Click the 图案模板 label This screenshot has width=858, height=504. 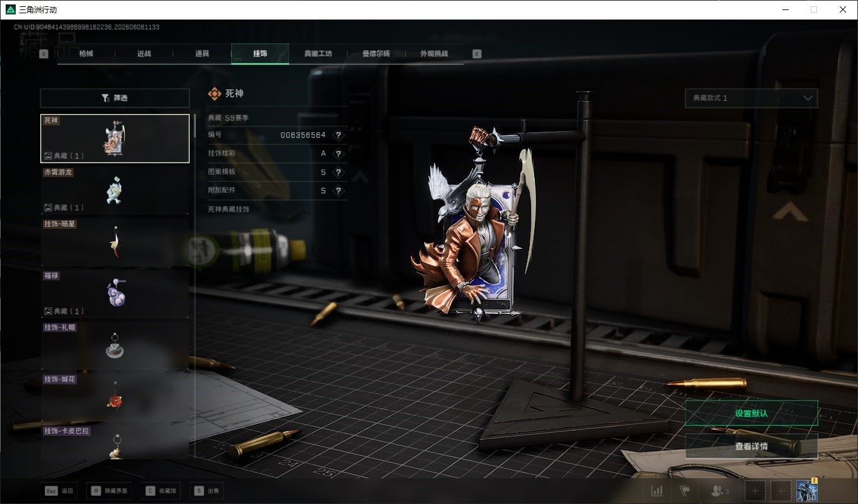(x=222, y=172)
